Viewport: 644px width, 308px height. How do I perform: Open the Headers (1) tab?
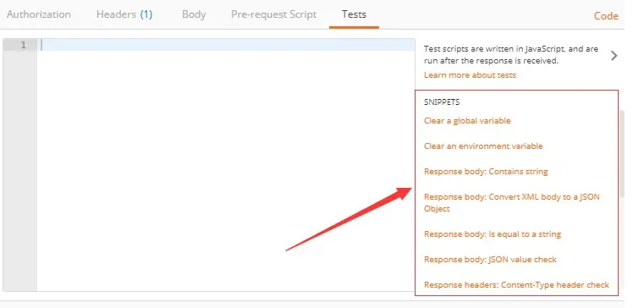(124, 14)
